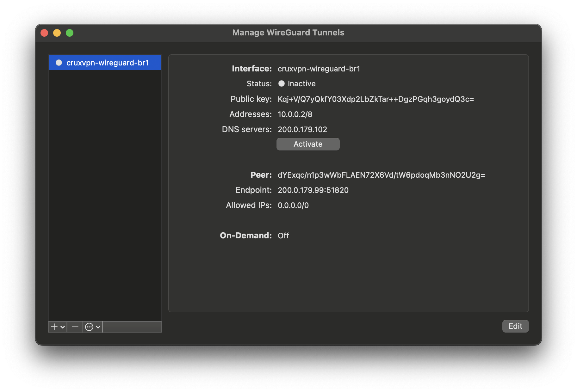
Task: Click the Peer public key value
Action: (x=381, y=175)
